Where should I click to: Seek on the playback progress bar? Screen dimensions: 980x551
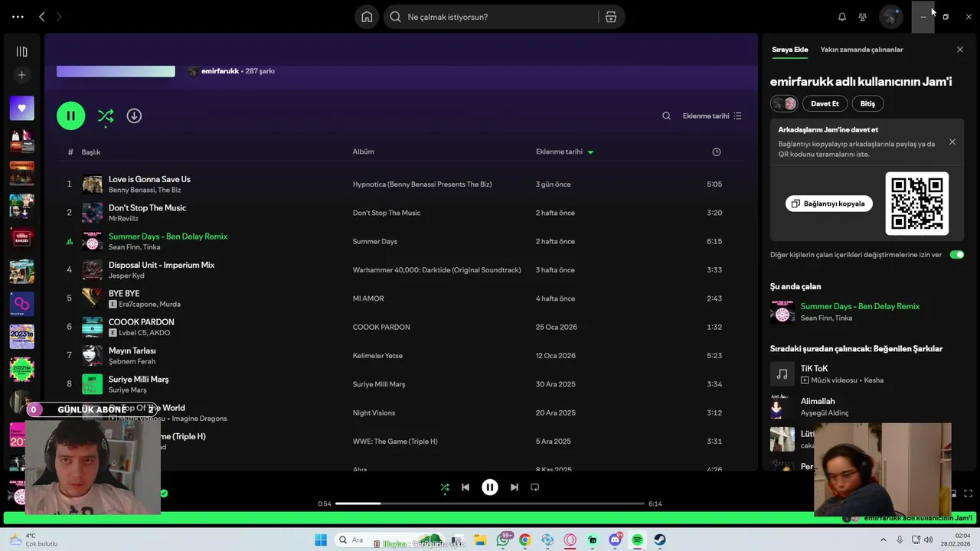(x=490, y=504)
